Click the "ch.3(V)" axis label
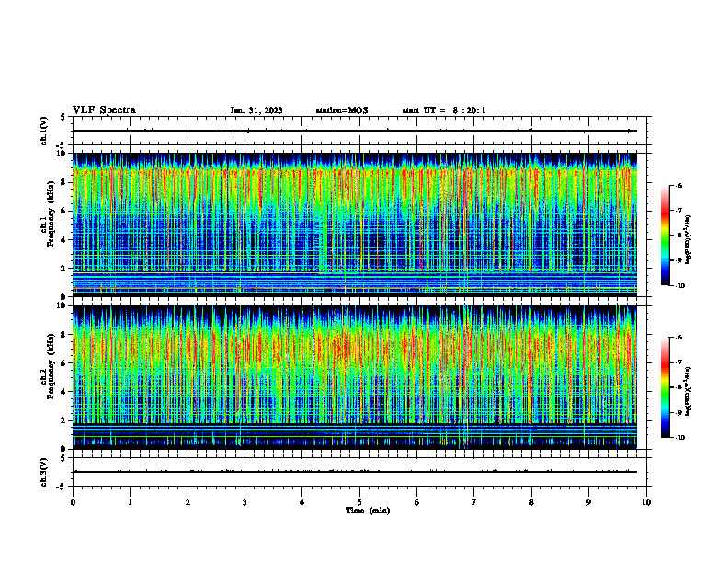 tap(44, 472)
